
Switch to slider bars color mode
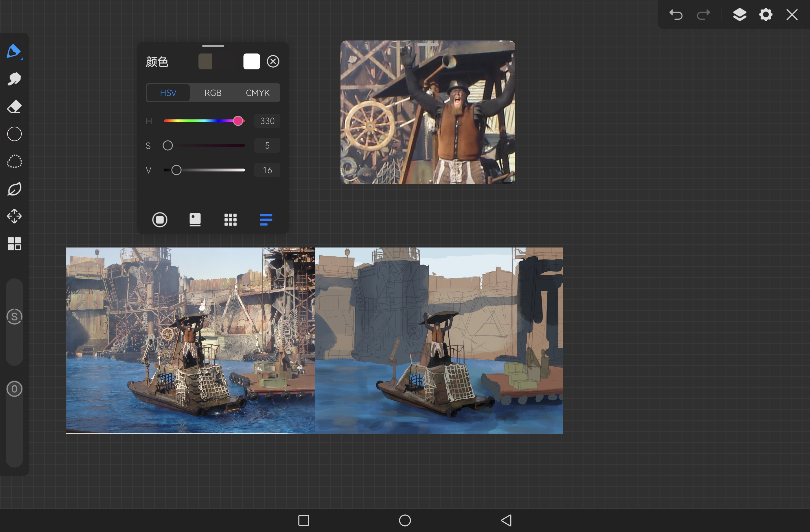pos(266,220)
